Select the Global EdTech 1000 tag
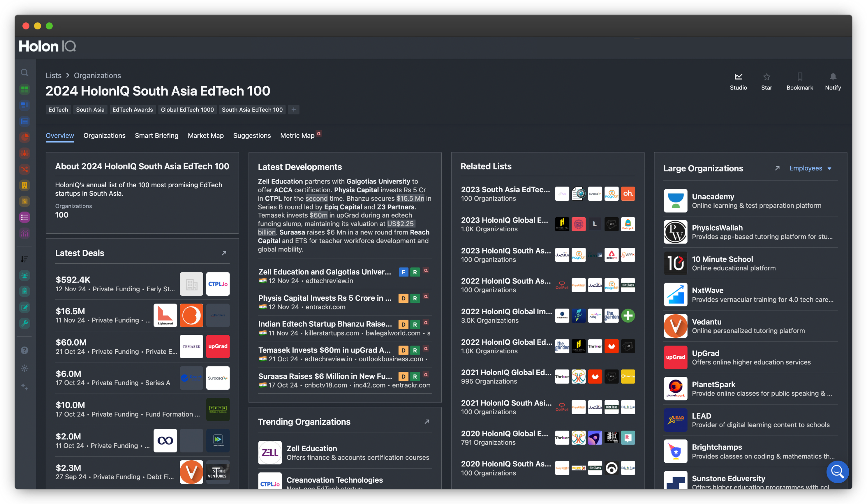Viewport: 867px width, 504px height. click(x=187, y=110)
